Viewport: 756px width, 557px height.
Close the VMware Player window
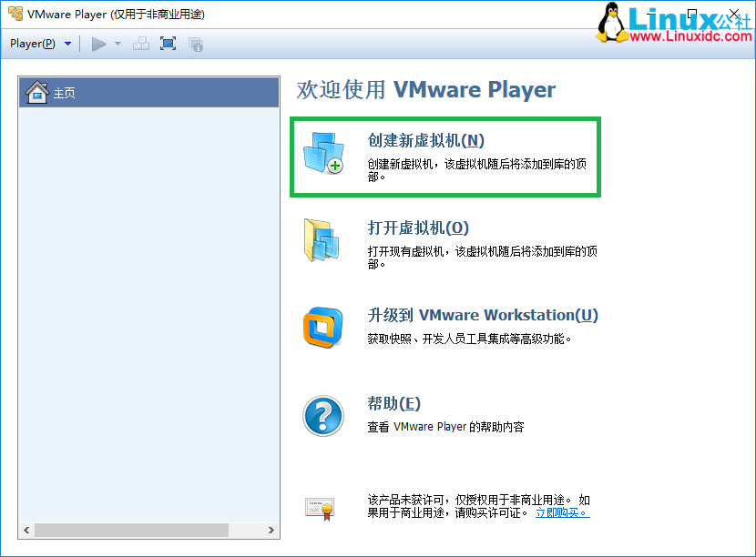point(734,14)
